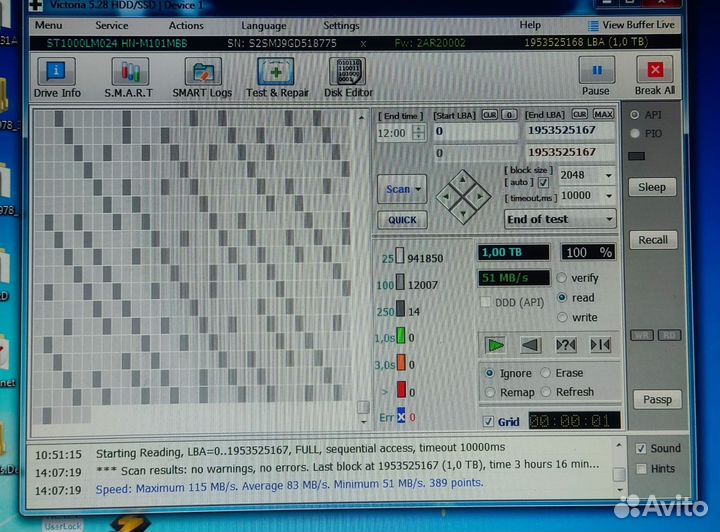Click the Start LBA input field
Screen dimensions: 720x532
tap(475, 131)
